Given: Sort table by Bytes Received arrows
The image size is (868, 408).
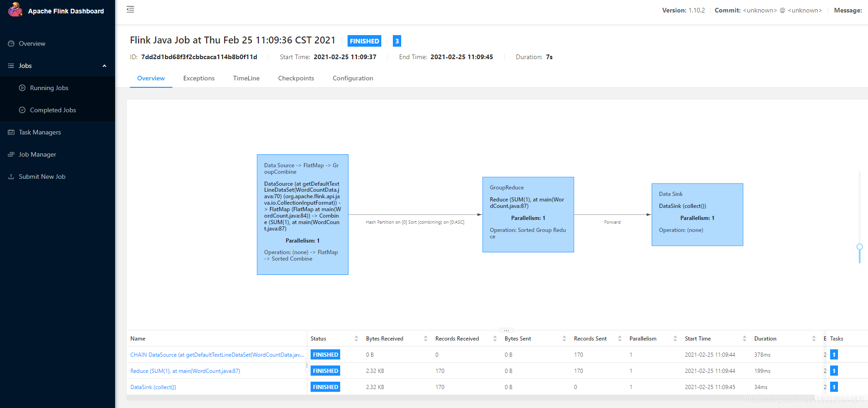Looking at the screenshot, I should click(426, 339).
